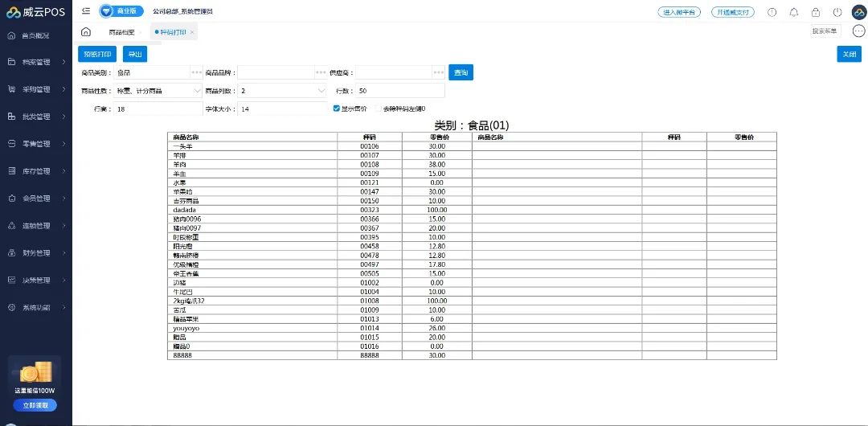Open the notification bell icon
Screen dimensions: 868x426
[x=794, y=12]
